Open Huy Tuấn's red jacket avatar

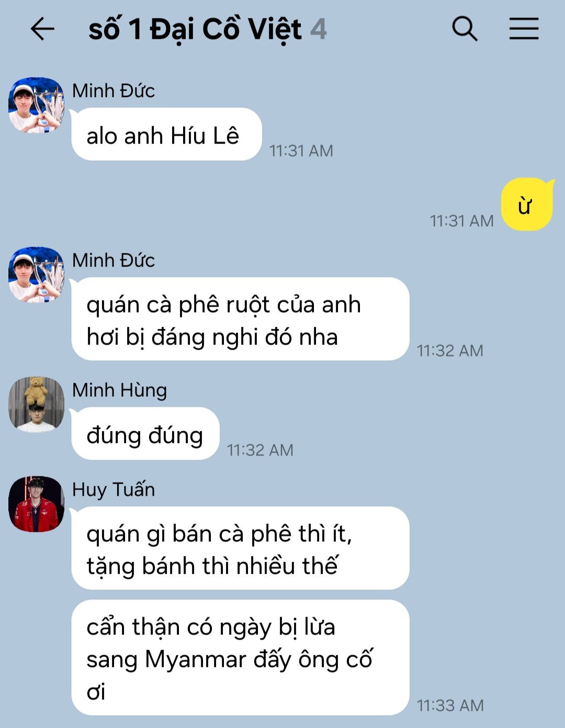(x=36, y=503)
